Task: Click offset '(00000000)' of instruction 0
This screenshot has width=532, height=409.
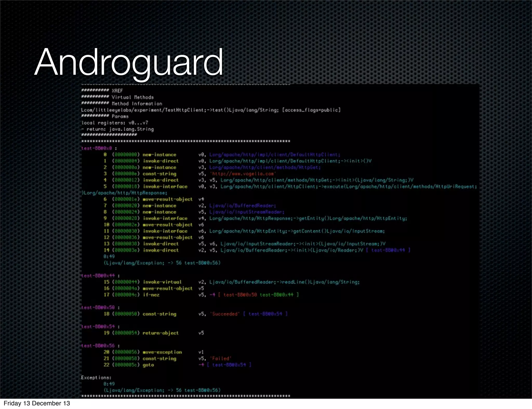Action: tap(126, 154)
